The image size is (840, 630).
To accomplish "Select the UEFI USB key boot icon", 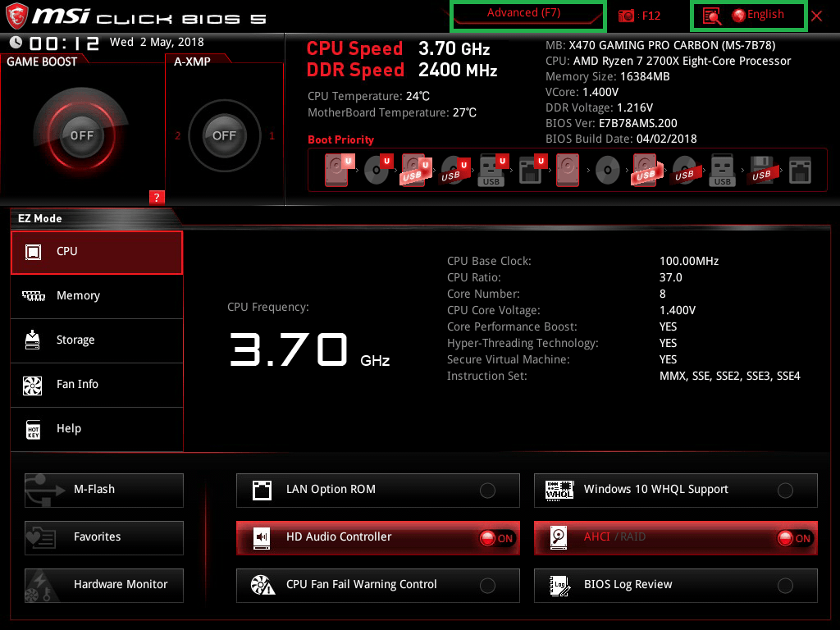I will point(492,170).
